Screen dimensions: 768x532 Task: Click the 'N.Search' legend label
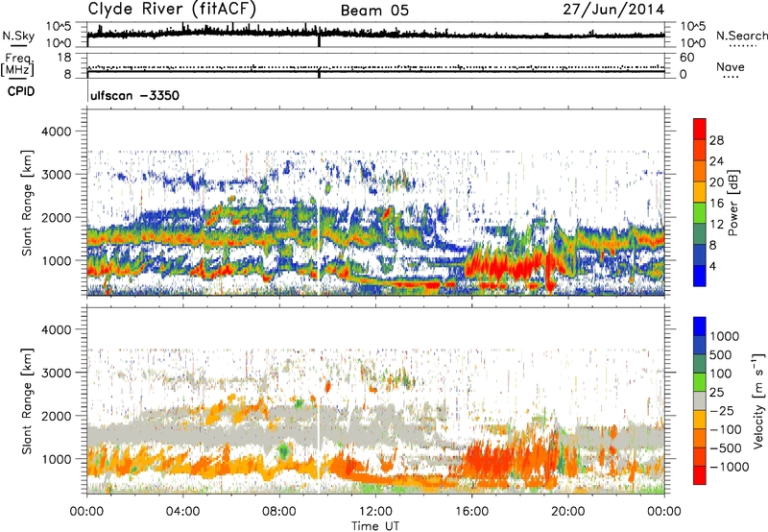coord(741,36)
